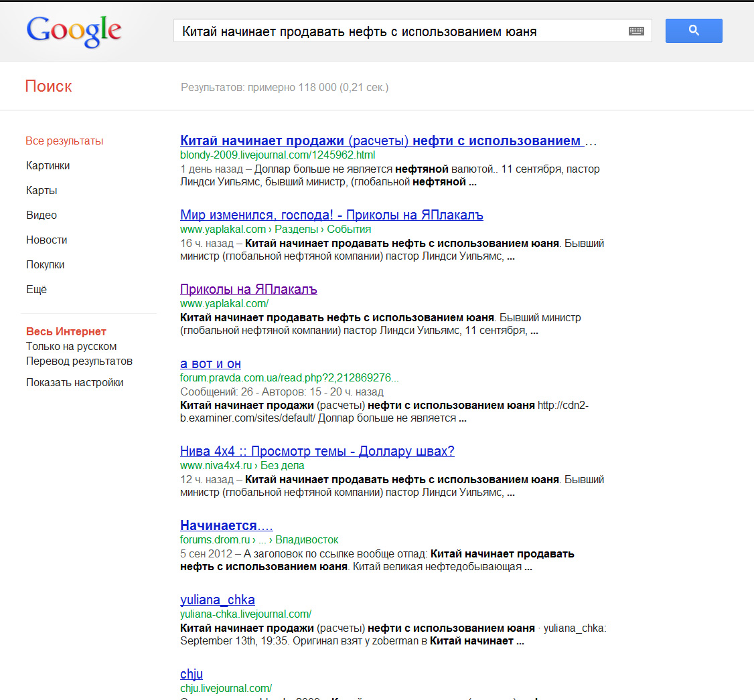Open 'Показать настройки' search tools
Viewport: 754px width, 700px height.
[x=74, y=382]
